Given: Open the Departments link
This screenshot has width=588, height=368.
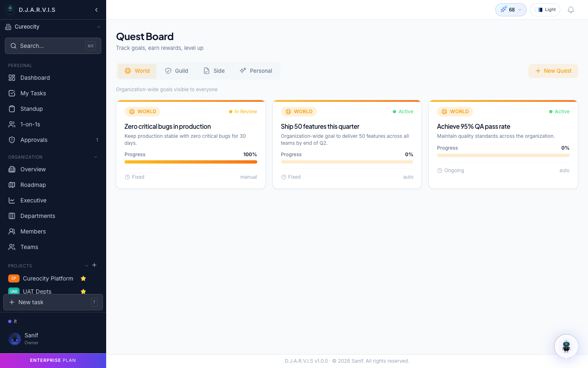Looking at the screenshot, I should [x=53, y=216].
